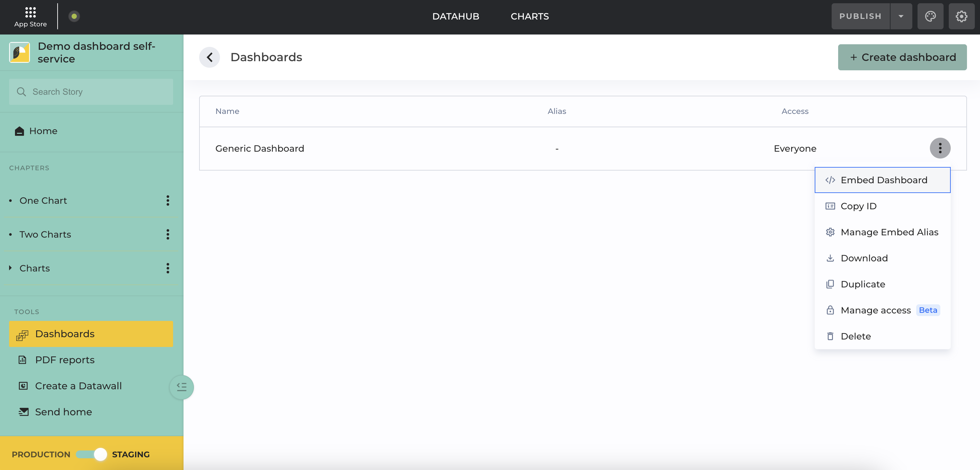Open the App Store grid icon
Viewport: 980px width, 470px height.
pos(31,13)
